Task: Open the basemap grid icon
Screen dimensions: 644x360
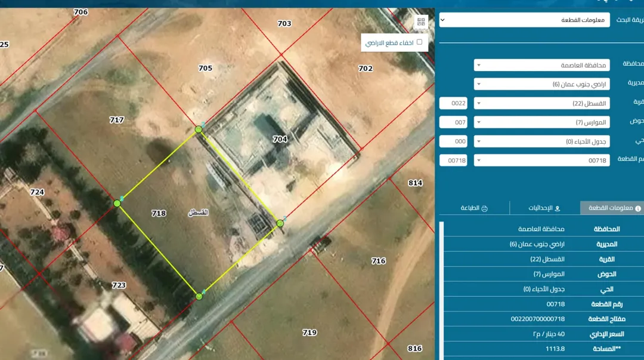Action: coord(421,22)
